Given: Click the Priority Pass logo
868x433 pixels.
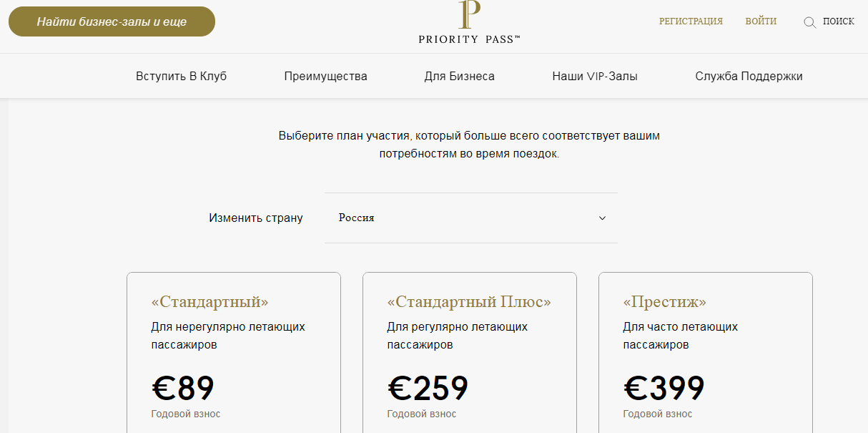Looking at the screenshot, I should [469, 23].
